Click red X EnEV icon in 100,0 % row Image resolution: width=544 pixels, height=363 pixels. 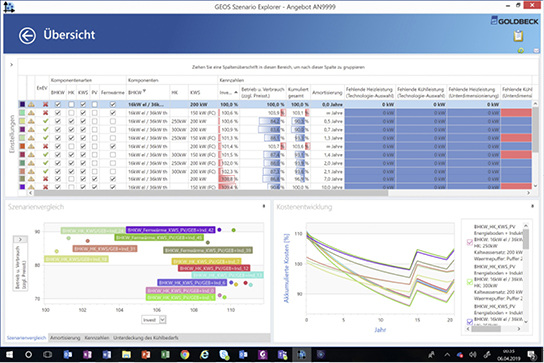pos(45,104)
